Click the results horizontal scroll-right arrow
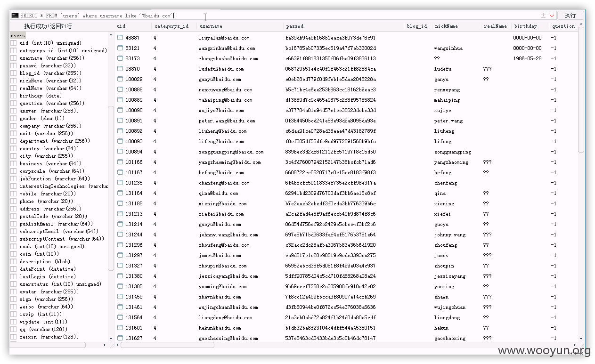 click(x=575, y=345)
